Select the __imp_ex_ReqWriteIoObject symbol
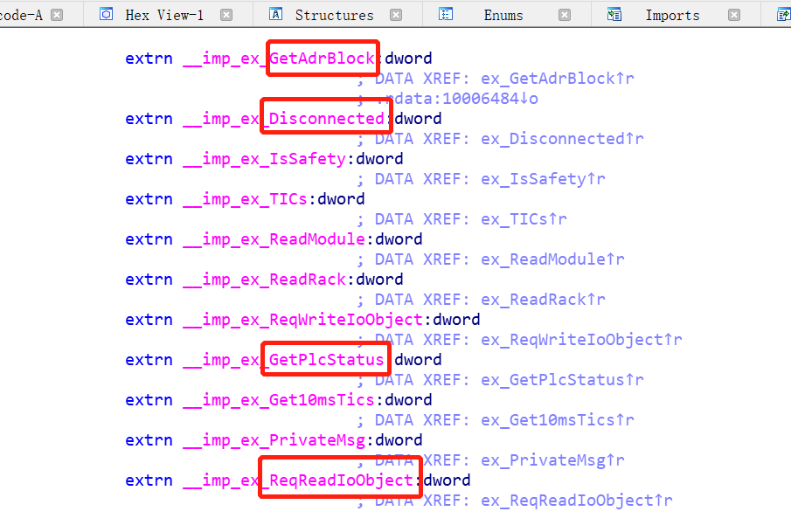The image size is (791, 532). tap(302, 320)
